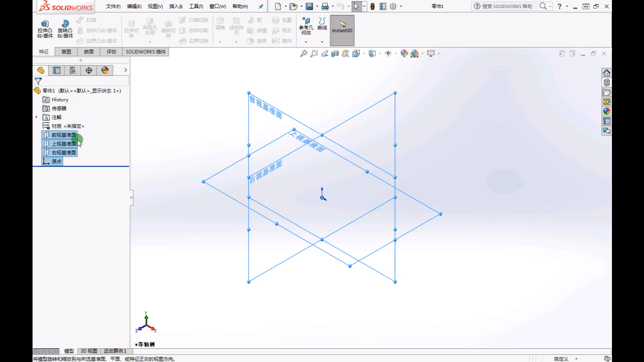Click the Zoom to Fit magnifier icon

[x=304, y=54]
